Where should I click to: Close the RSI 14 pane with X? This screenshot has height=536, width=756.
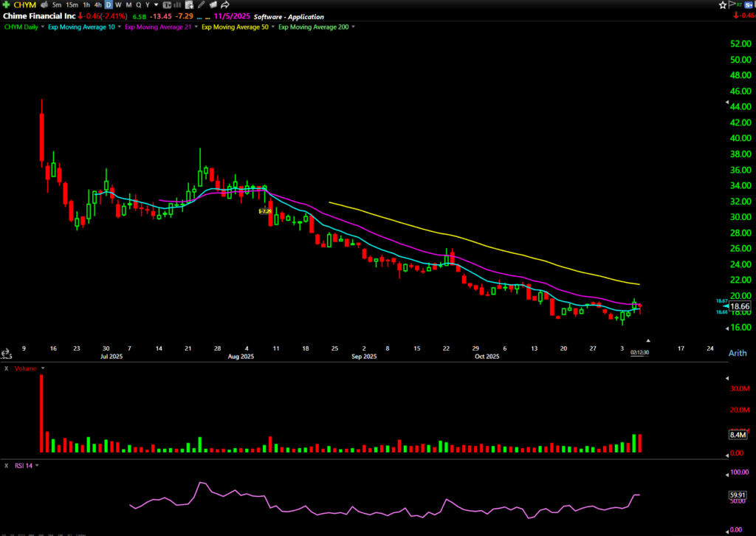point(7,465)
